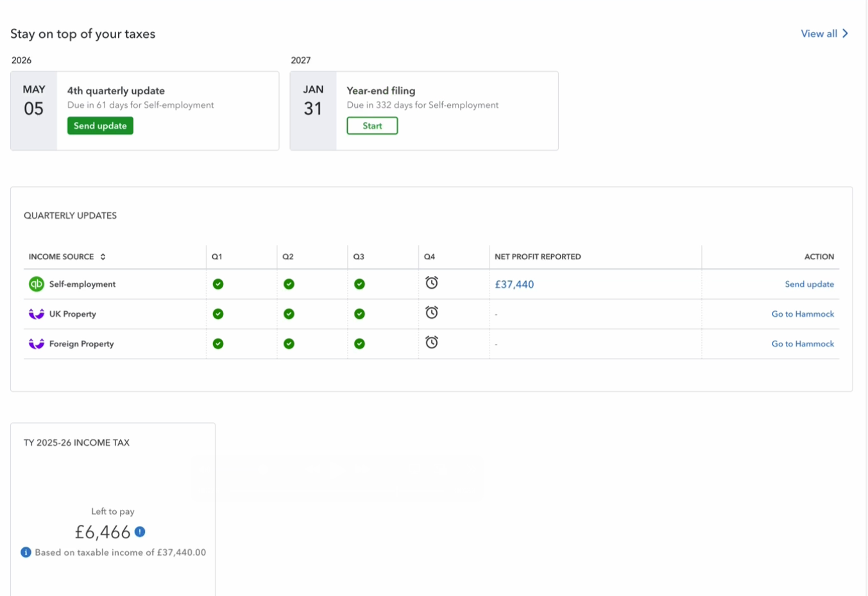Click Self-employment Q4 pending clock icon

[432, 283]
